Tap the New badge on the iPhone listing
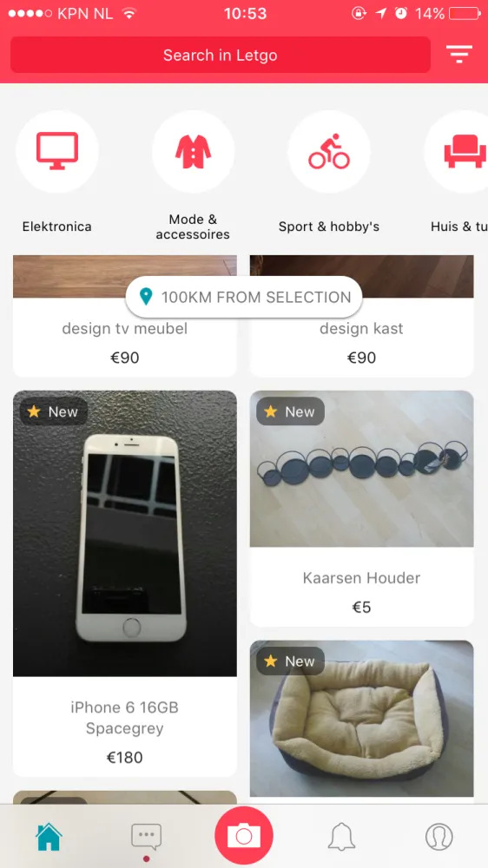 [54, 411]
